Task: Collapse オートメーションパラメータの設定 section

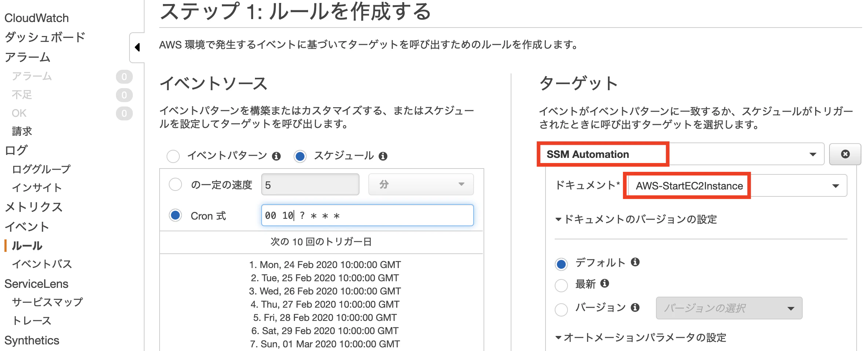Action: tap(641, 337)
